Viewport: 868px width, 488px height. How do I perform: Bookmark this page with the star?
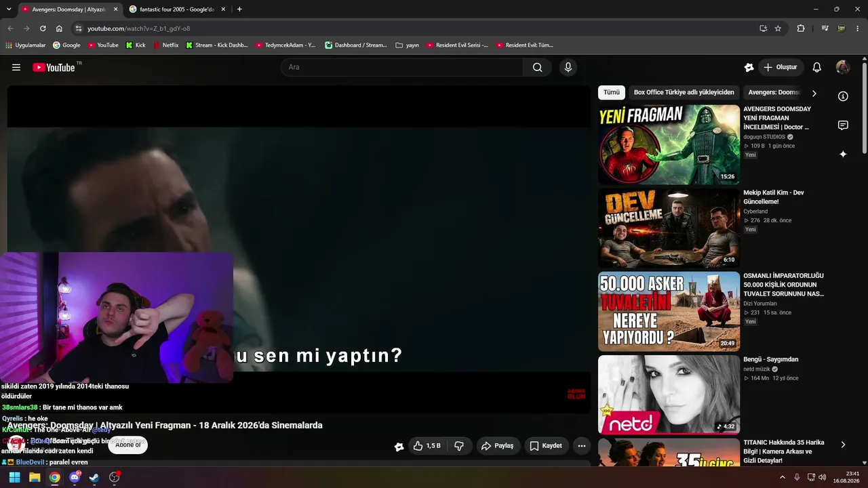point(778,28)
